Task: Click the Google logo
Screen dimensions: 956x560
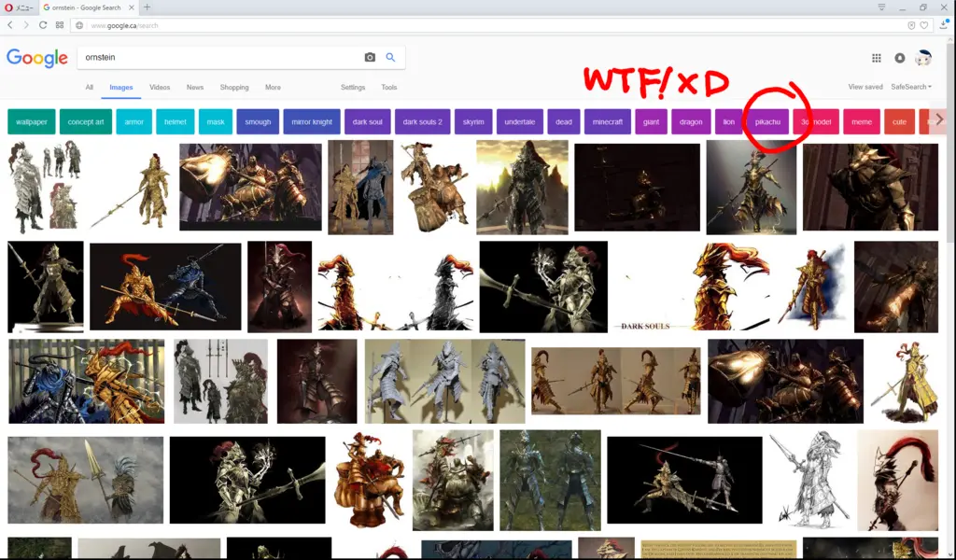Action: click(37, 58)
